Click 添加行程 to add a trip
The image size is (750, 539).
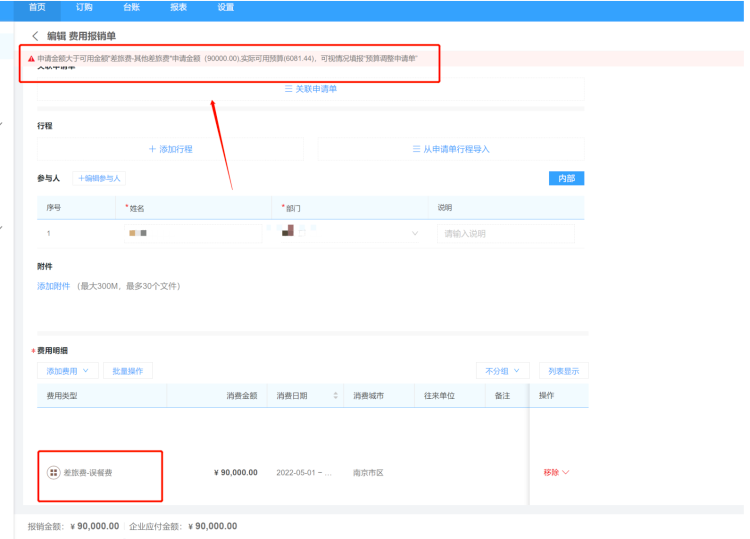click(x=170, y=149)
